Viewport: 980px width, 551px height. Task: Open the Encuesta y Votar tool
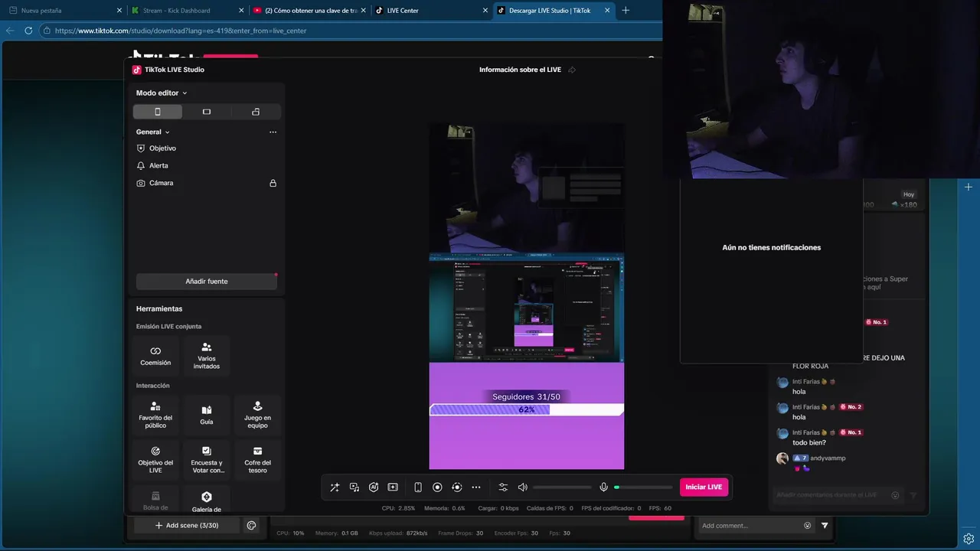pyautogui.click(x=207, y=460)
